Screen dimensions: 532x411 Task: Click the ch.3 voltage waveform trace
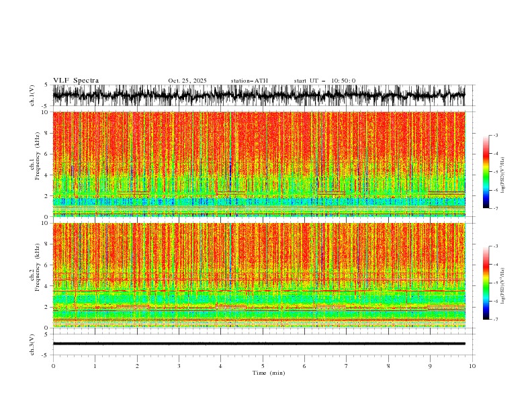tap(259, 344)
